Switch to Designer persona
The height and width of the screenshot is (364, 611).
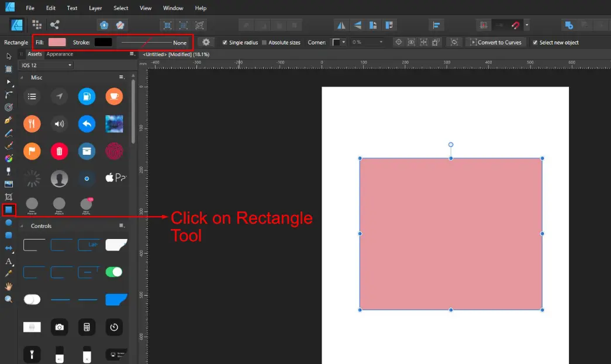click(x=17, y=25)
